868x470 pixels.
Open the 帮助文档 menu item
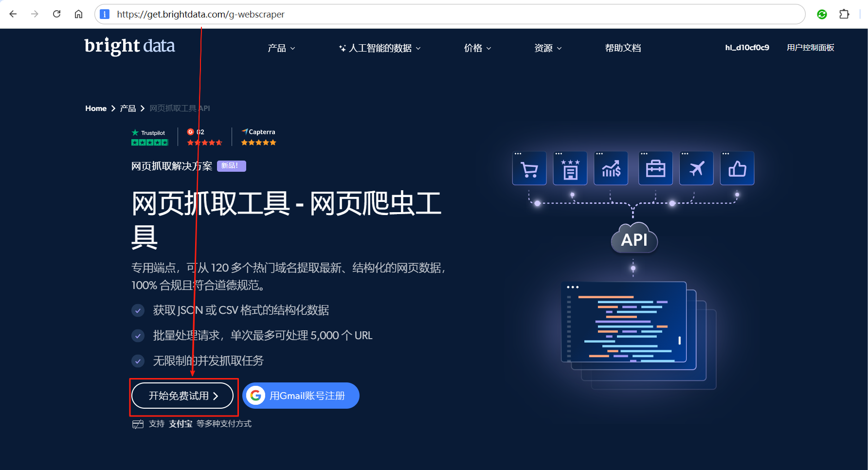tap(623, 48)
